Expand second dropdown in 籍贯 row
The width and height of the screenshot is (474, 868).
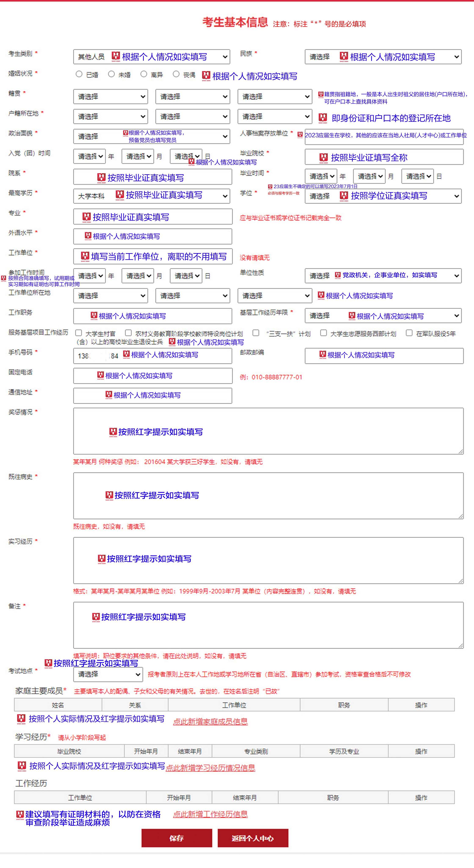point(193,96)
